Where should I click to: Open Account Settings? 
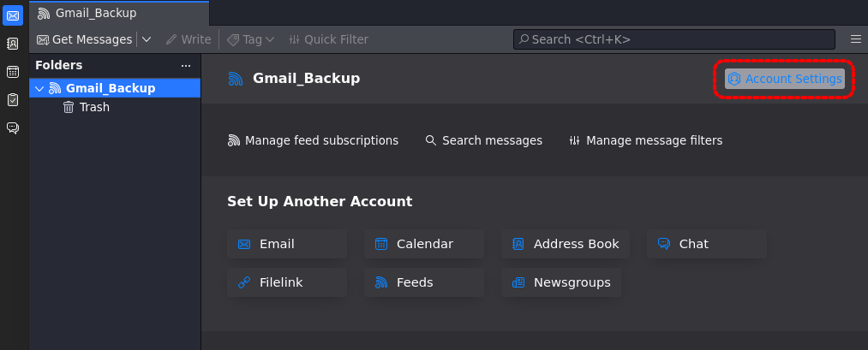point(785,79)
